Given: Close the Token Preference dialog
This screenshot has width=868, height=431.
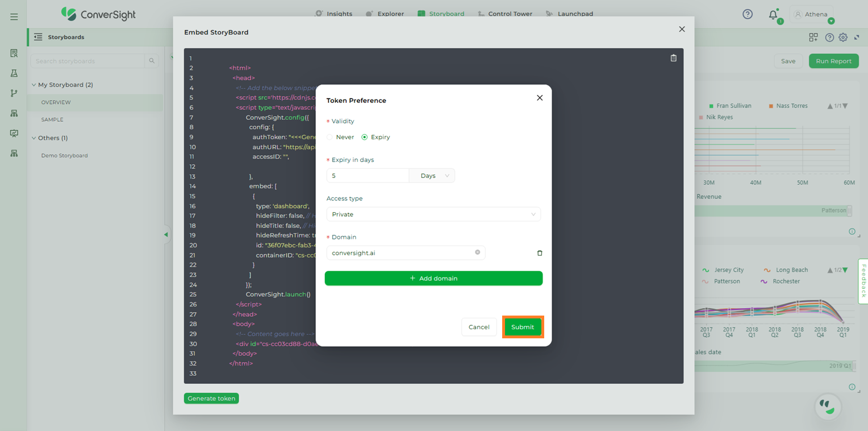Looking at the screenshot, I should (540, 98).
